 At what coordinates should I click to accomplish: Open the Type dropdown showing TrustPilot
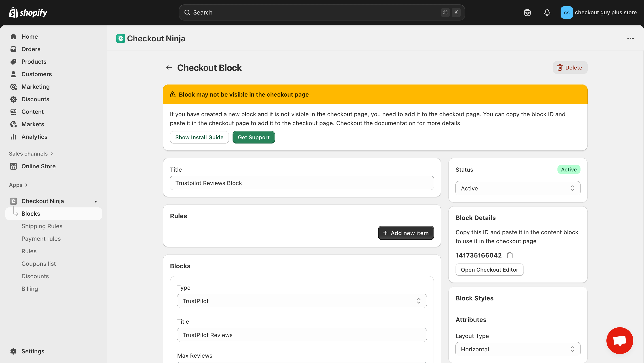[x=301, y=301]
